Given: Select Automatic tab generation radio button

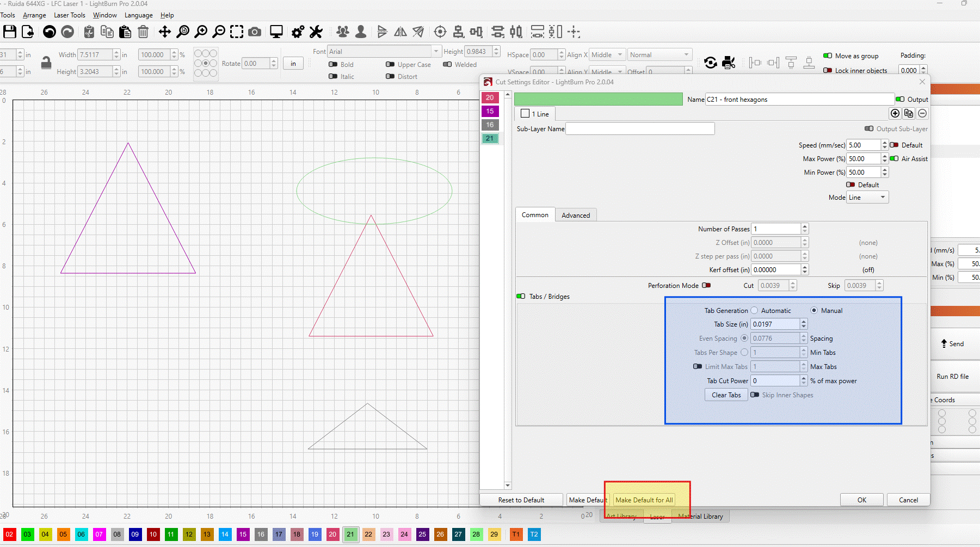Looking at the screenshot, I should click(754, 311).
